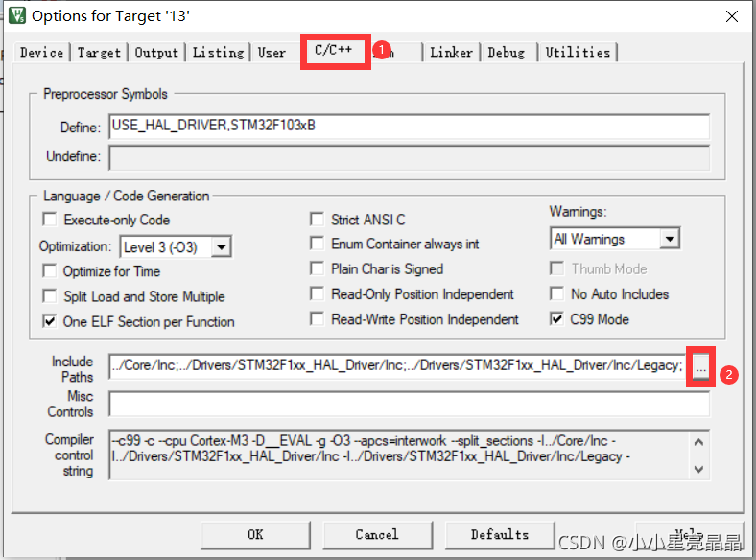The image size is (756, 560).
Task: Enable Split Load and Store Multiple
Action: (50, 296)
